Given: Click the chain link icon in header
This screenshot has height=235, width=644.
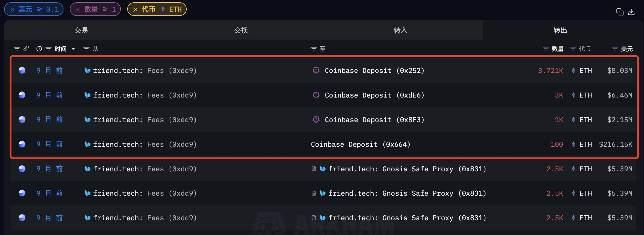Looking at the screenshot, I should (x=26, y=49).
